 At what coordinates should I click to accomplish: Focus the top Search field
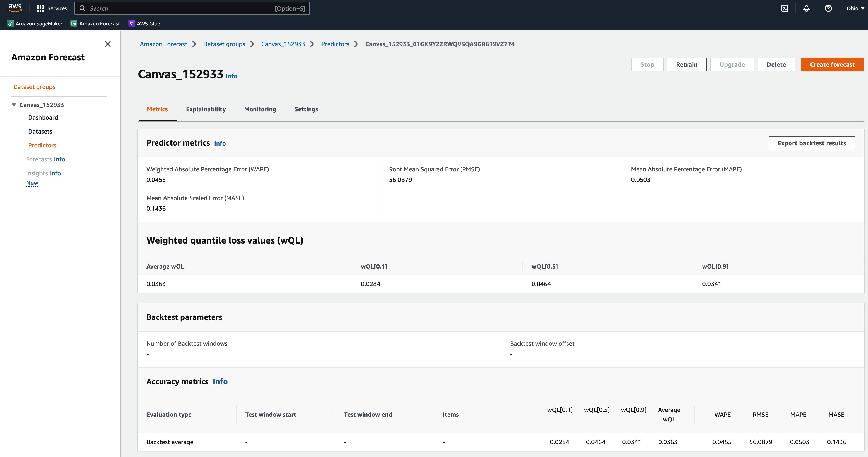192,8
